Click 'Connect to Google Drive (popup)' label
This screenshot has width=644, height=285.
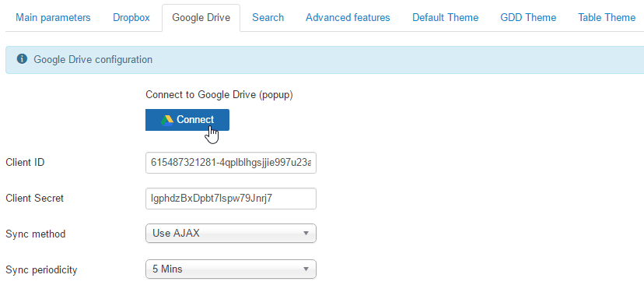[219, 95]
